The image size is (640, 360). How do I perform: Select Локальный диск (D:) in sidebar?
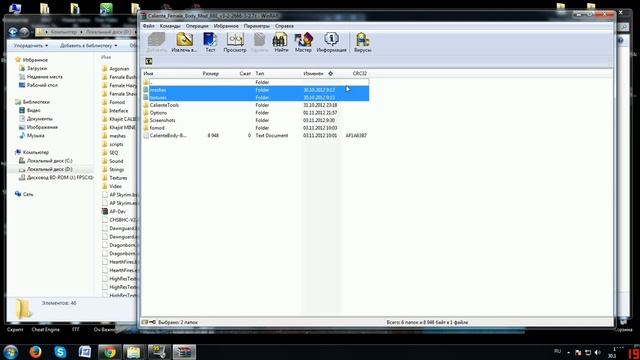(x=46, y=169)
